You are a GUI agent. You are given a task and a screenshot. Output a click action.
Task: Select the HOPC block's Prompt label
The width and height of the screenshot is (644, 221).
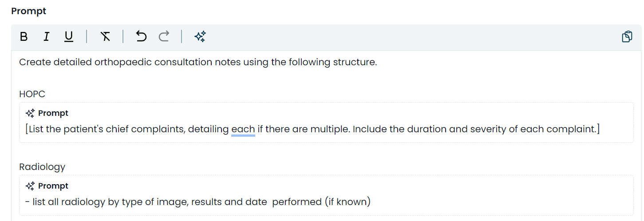pos(53,113)
